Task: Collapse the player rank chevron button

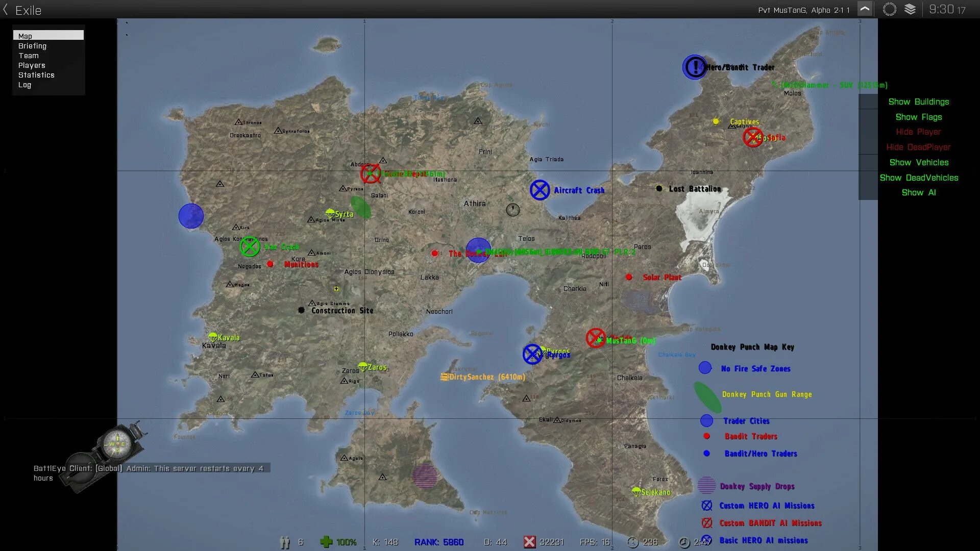Action: click(865, 9)
